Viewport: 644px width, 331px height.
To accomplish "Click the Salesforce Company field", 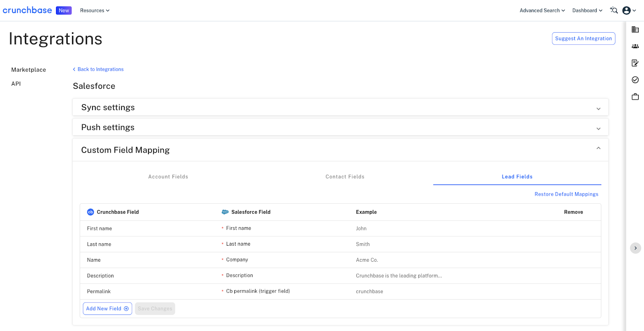I will point(237,260).
